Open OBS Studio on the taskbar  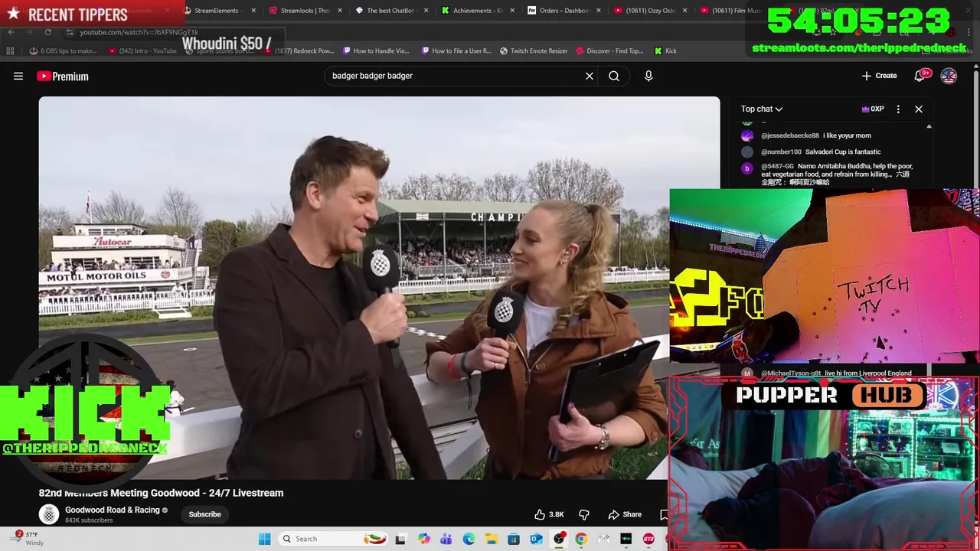(x=559, y=539)
